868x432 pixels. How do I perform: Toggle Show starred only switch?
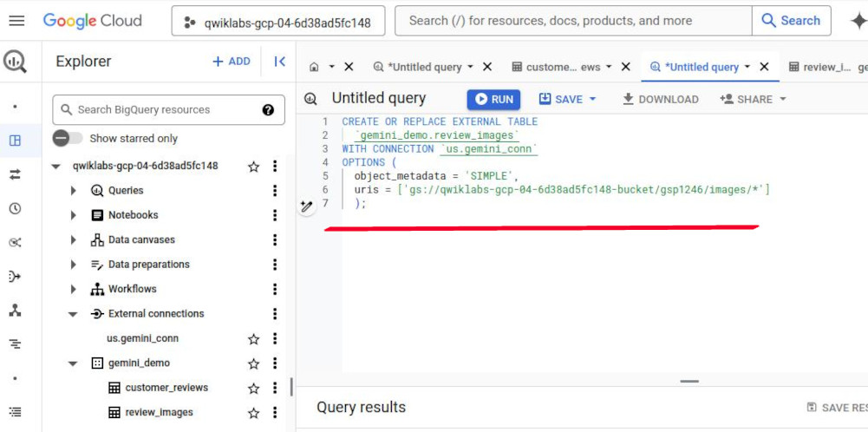(x=68, y=139)
